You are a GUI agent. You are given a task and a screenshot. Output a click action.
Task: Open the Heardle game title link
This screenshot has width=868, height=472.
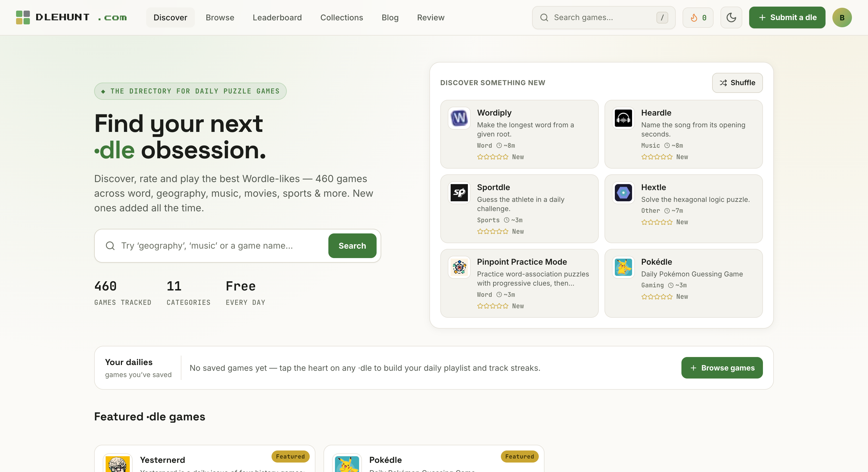click(x=656, y=113)
